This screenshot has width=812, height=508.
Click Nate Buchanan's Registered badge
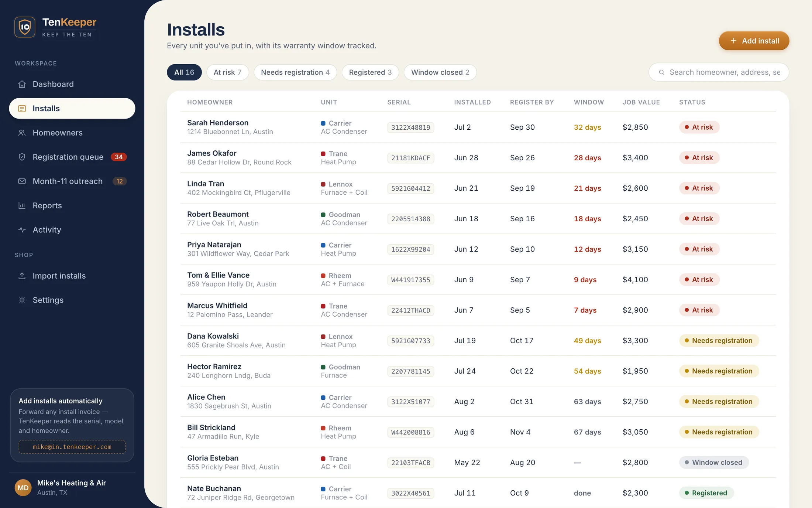(706, 493)
